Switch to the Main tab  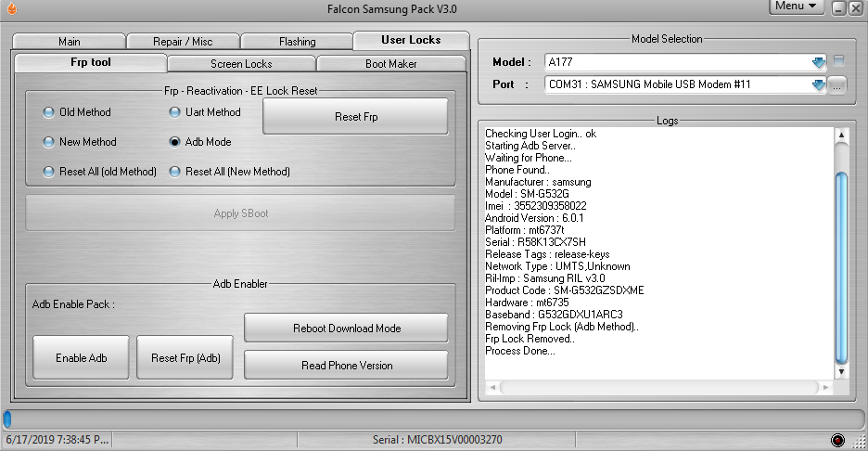pos(70,42)
